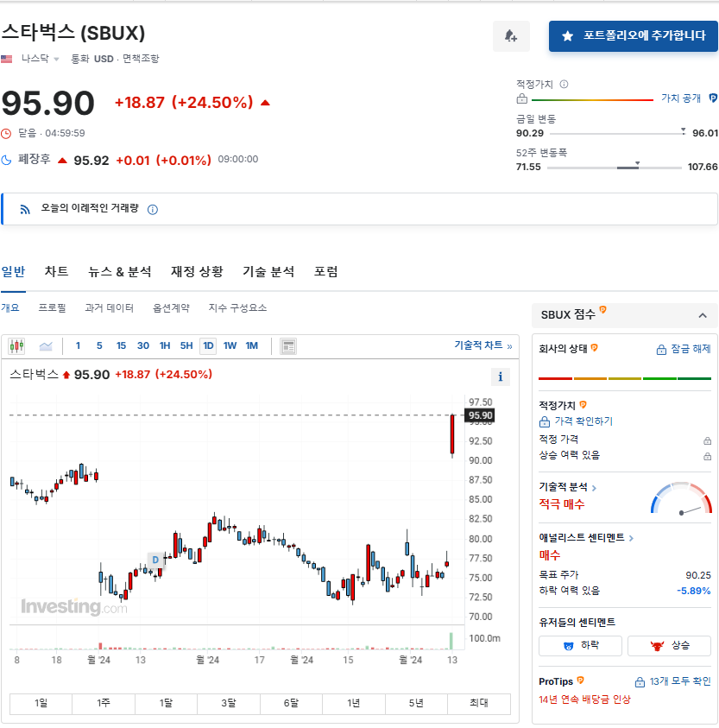The image size is (719, 728).
Task: Select the 1일 time range
Action: [41, 704]
